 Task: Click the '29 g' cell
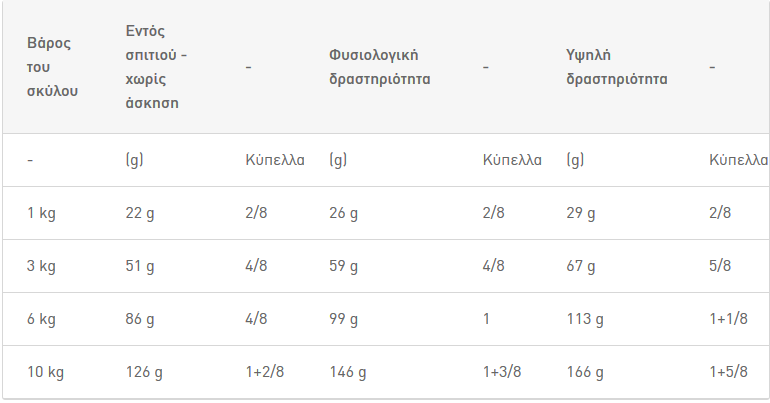coord(580,213)
